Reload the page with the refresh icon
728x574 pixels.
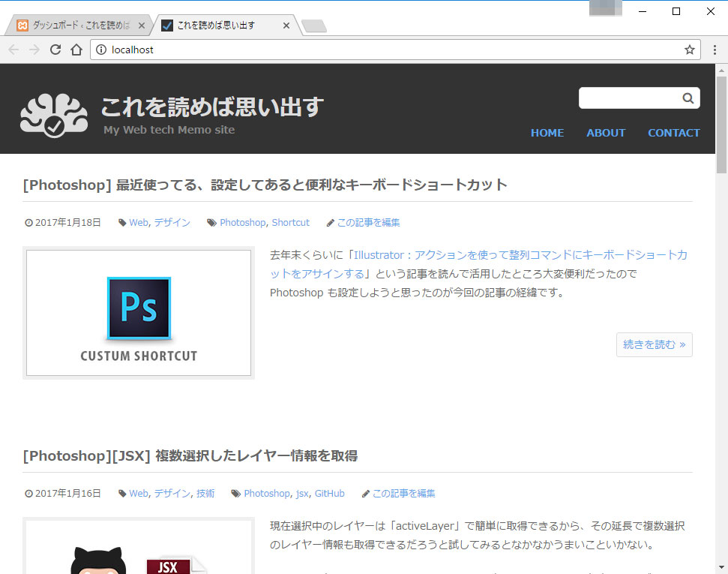tap(55, 50)
